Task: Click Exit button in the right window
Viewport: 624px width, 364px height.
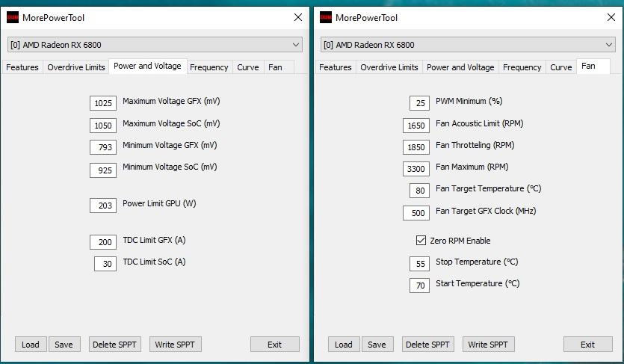Action: coord(588,345)
